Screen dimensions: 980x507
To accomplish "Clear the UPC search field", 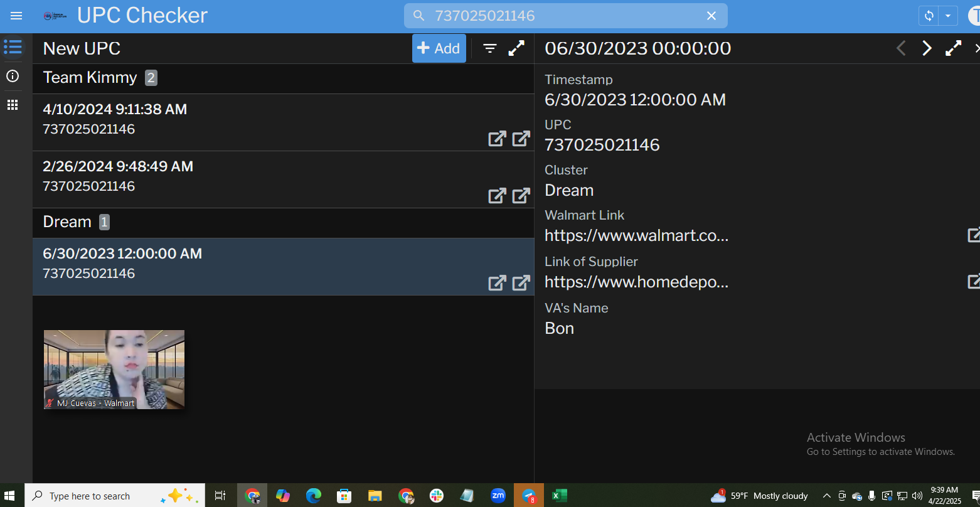I will point(711,16).
